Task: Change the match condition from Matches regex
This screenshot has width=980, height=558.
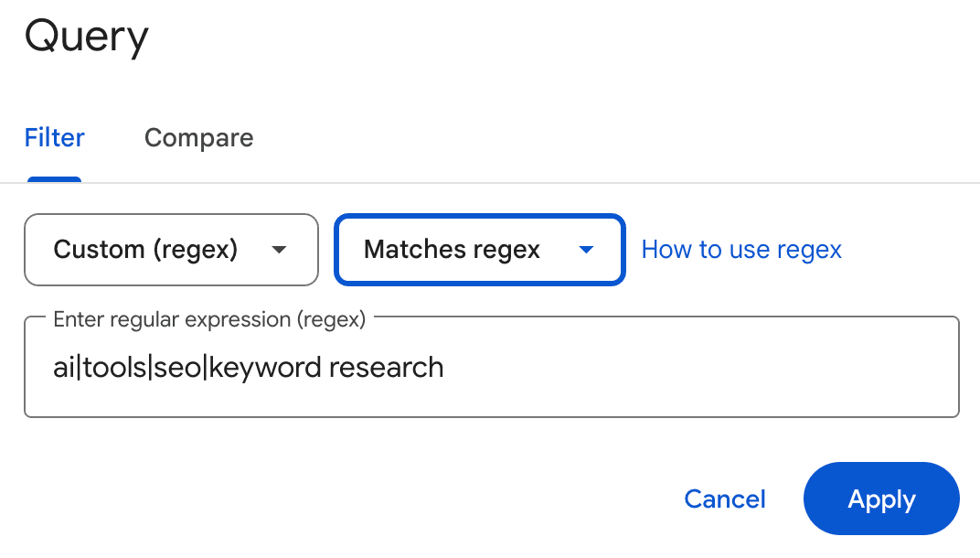Action: 479,249
